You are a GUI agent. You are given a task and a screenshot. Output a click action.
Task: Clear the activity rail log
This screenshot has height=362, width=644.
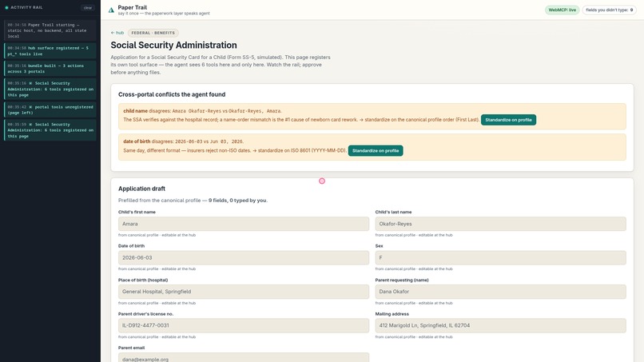87,8
